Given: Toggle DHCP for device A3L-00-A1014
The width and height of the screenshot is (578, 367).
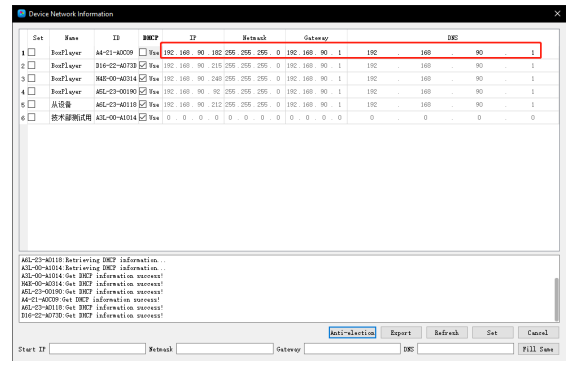Looking at the screenshot, I should click(x=143, y=117).
